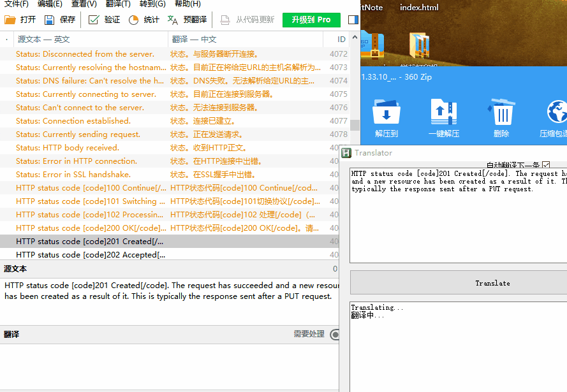
Task: Click in the 翻译 translation text field
Action: [169, 367]
